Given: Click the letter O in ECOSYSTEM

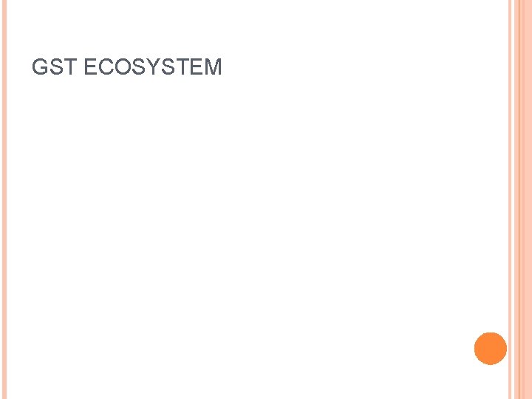Looking at the screenshot, I should 122,66.
